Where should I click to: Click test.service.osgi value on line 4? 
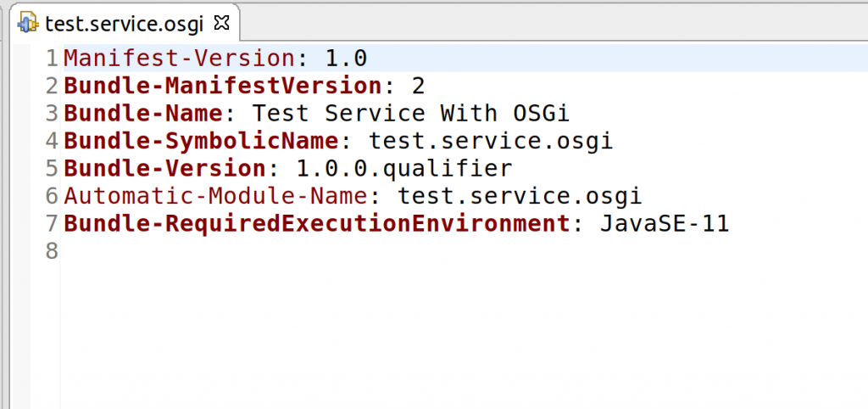pos(491,142)
